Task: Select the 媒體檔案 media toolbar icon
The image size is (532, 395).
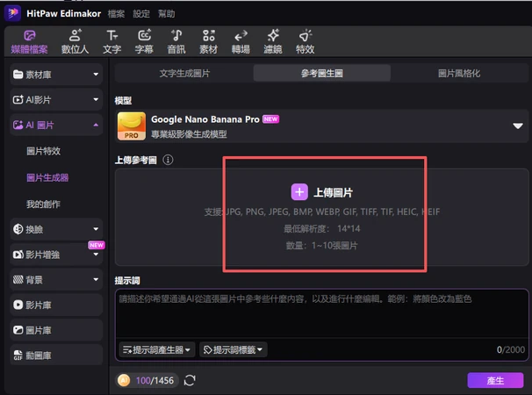Action: 29,42
